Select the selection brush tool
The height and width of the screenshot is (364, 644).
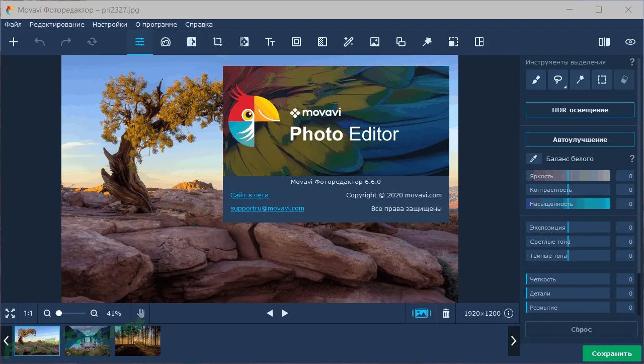(x=536, y=80)
